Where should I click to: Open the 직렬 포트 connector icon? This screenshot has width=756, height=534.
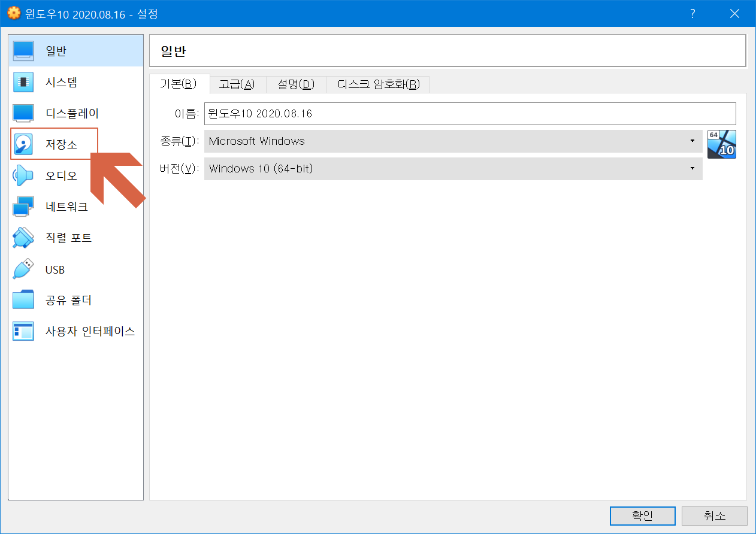pos(23,238)
